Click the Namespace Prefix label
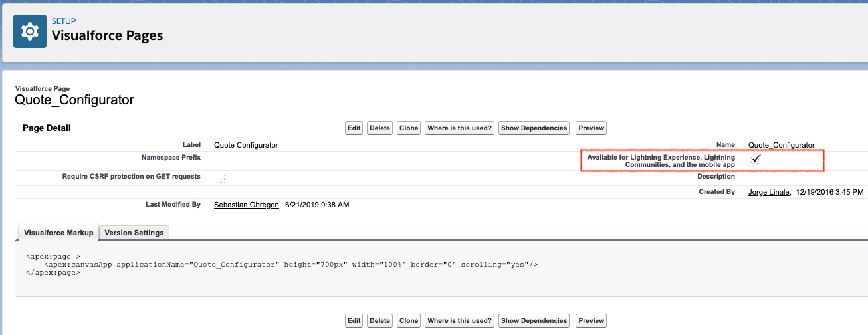Image resolution: width=868 pixels, height=335 pixels. [171, 158]
